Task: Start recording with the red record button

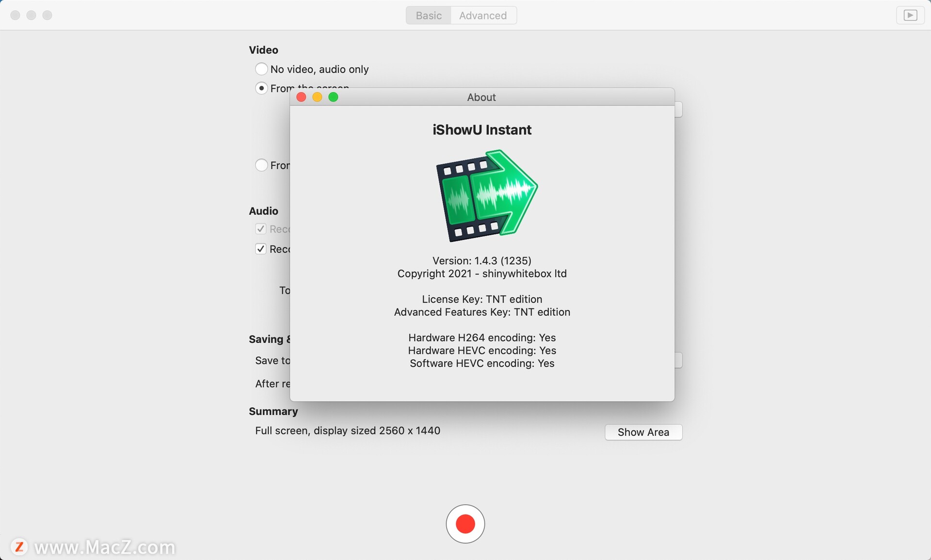Action: pyautogui.click(x=465, y=524)
